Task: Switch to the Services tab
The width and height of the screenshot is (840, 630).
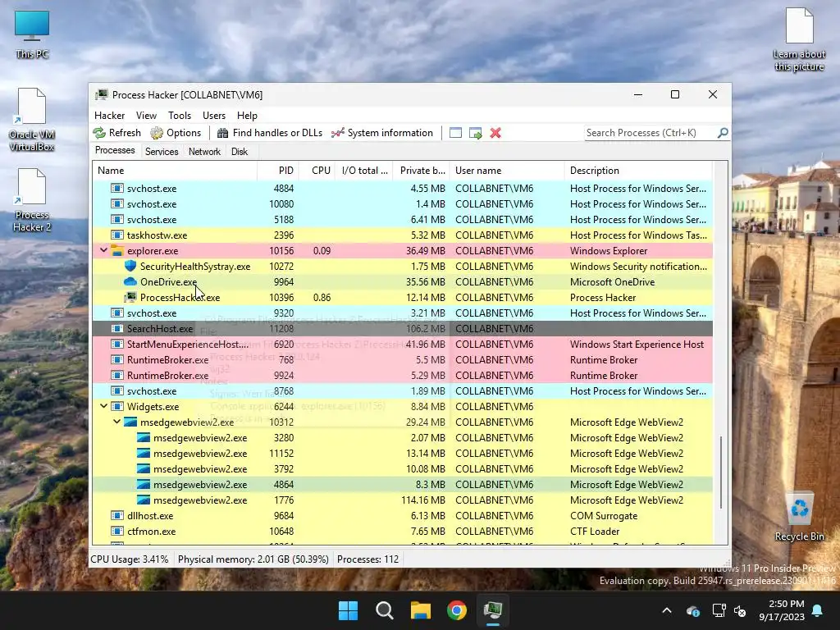Action: coord(162,152)
